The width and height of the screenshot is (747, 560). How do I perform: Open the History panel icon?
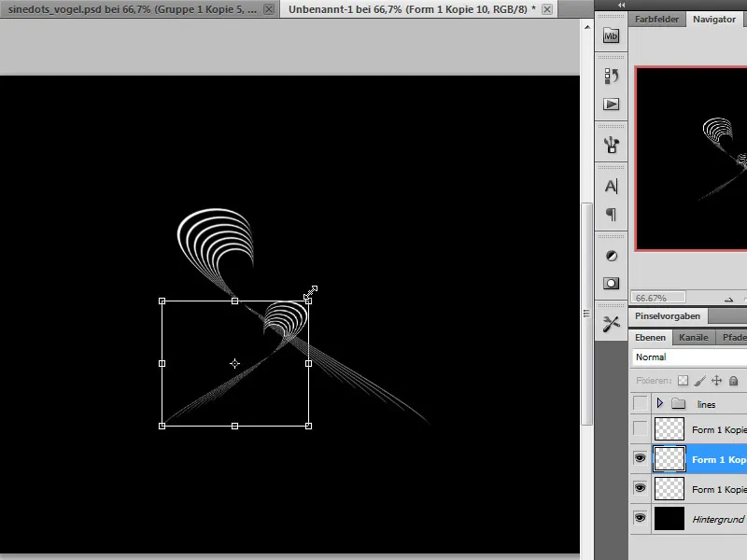611,77
